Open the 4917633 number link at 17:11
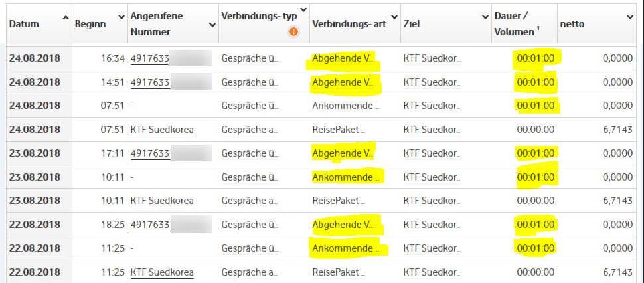 (x=150, y=153)
